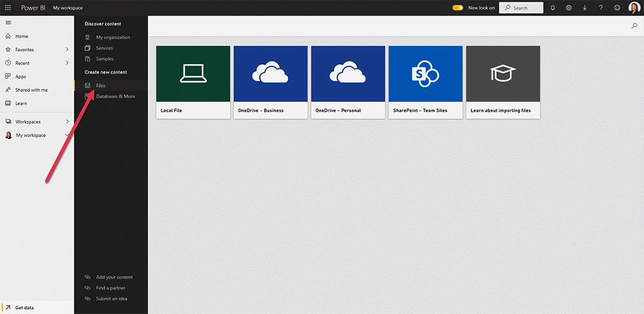The image size is (644, 314).
Task: Expand the Workspaces flyout chevron
Action: point(67,122)
